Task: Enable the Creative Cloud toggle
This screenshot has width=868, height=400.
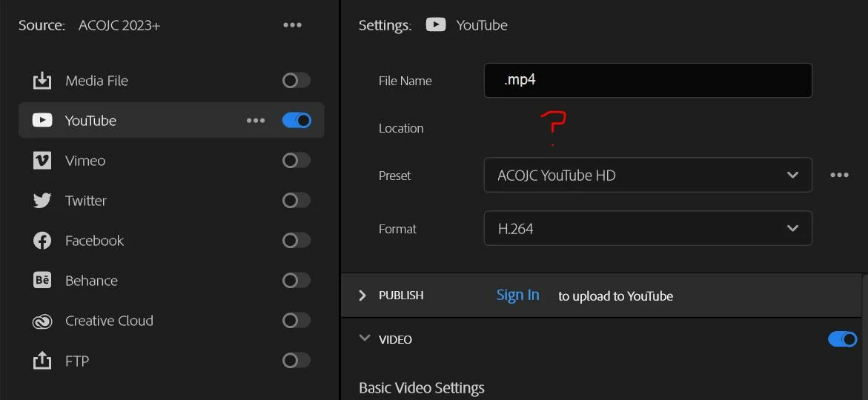Action: [x=296, y=320]
